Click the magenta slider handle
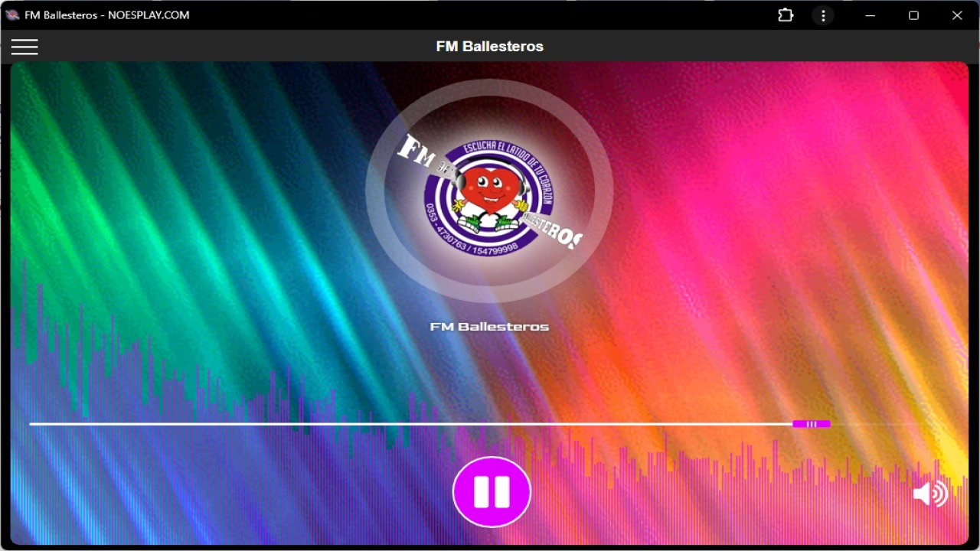Image resolution: width=980 pixels, height=551 pixels. click(812, 424)
